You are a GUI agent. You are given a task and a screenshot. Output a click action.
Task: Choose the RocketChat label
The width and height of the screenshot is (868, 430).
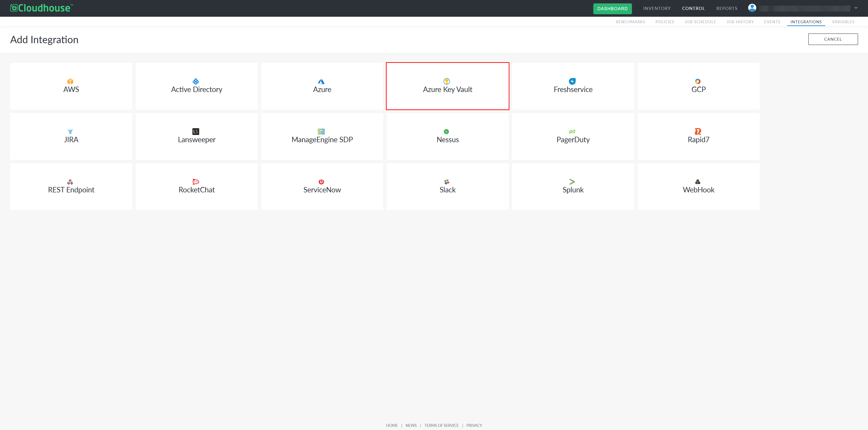[196, 190]
